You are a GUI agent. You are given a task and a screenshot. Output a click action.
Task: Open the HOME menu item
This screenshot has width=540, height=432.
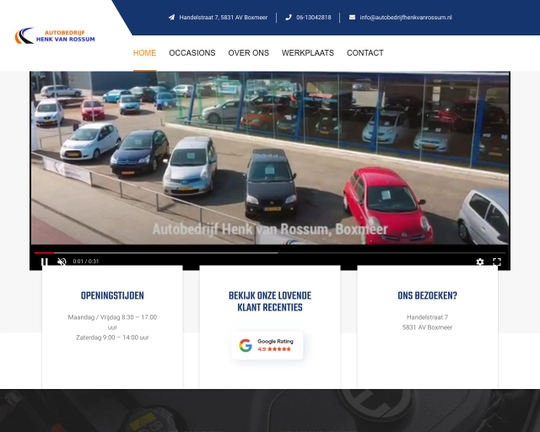point(145,53)
